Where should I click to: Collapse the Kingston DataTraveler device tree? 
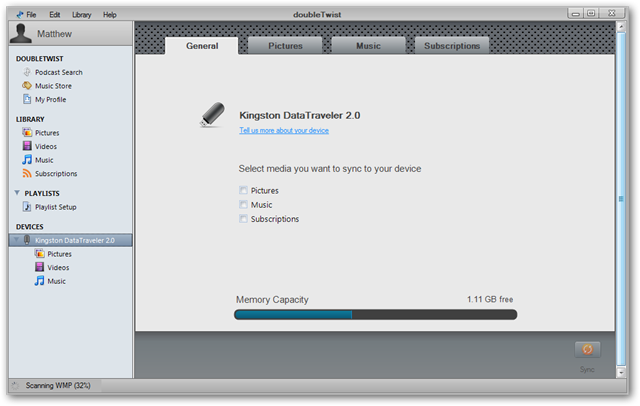tap(17, 240)
